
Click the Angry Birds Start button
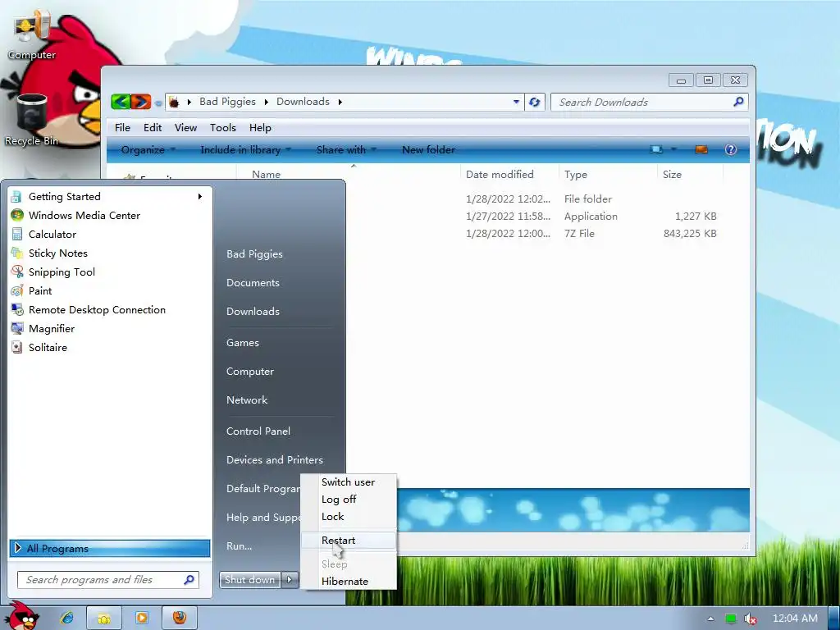coord(21,615)
